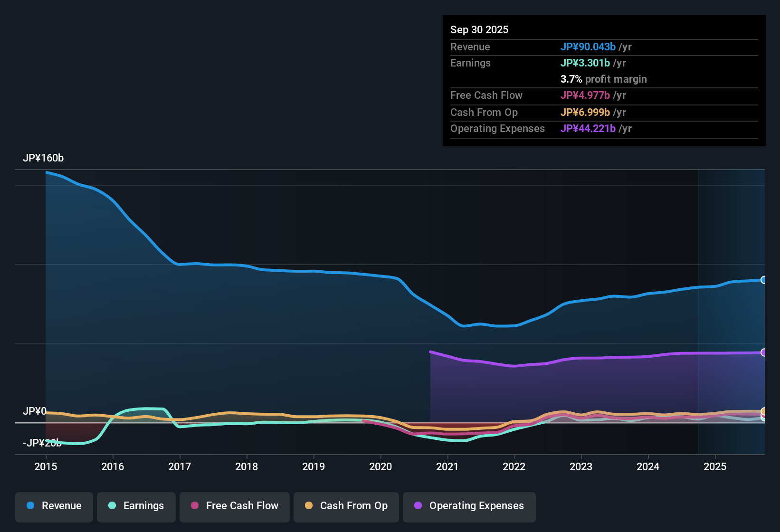The height and width of the screenshot is (532, 780).
Task: Click the pink Free Cash Flow legend dot
Action: click(x=194, y=506)
